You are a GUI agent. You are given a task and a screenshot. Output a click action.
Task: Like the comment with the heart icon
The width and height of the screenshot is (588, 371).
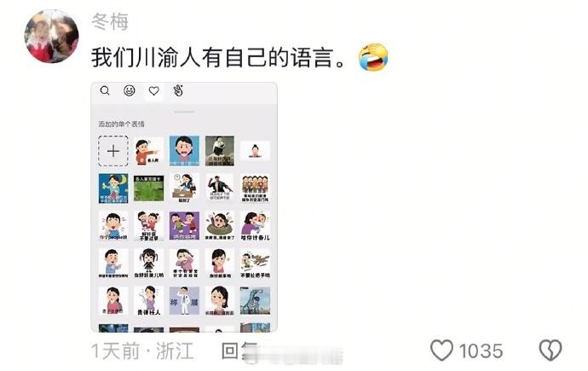coord(441,350)
